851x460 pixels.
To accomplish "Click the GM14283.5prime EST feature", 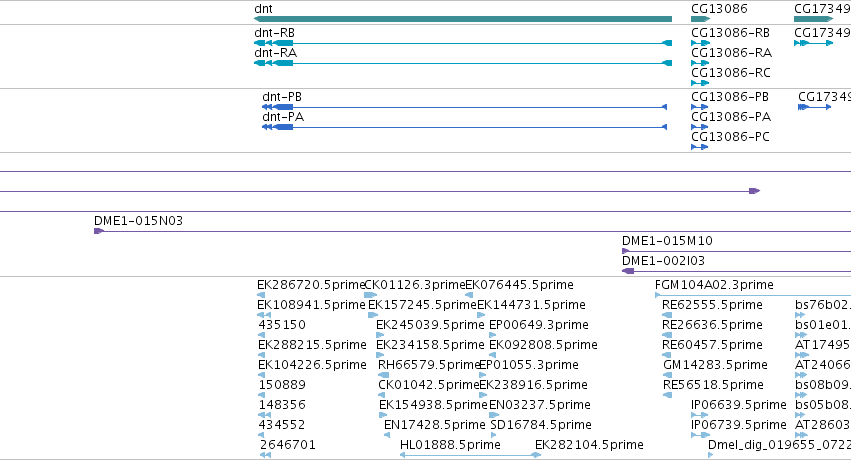I will click(x=668, y=375).
